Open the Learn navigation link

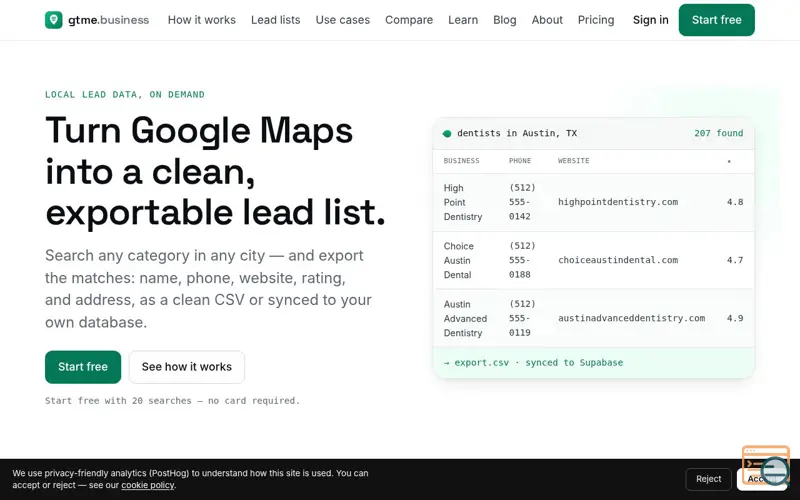[x=463, y=20]
